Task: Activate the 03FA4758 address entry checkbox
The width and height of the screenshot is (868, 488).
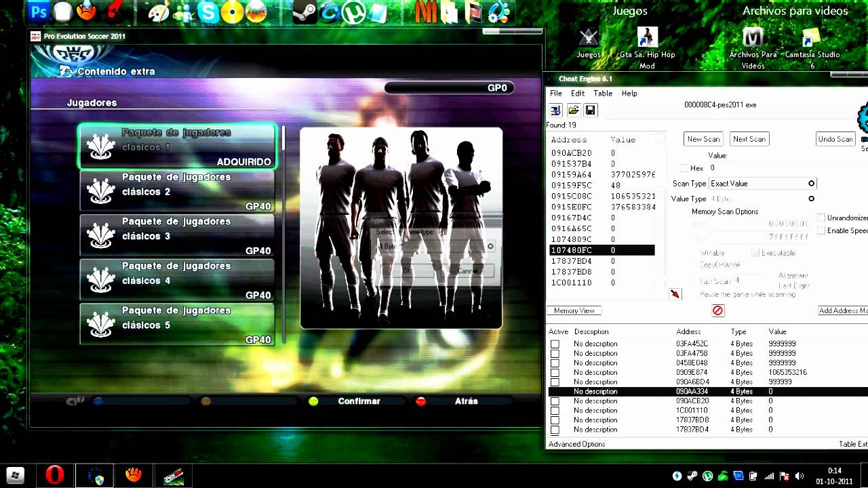Action: coord(555,354)
